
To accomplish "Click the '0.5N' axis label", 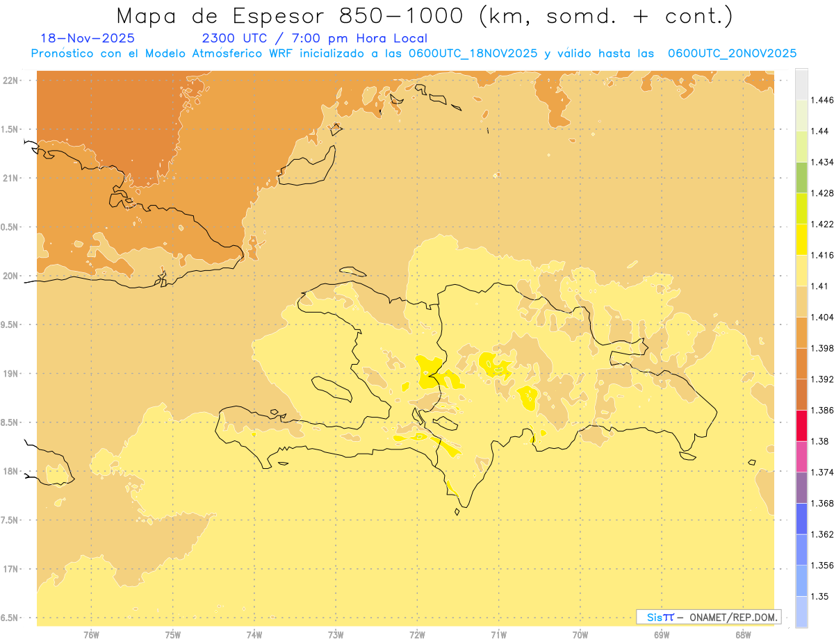I will [x=10, y=227].
